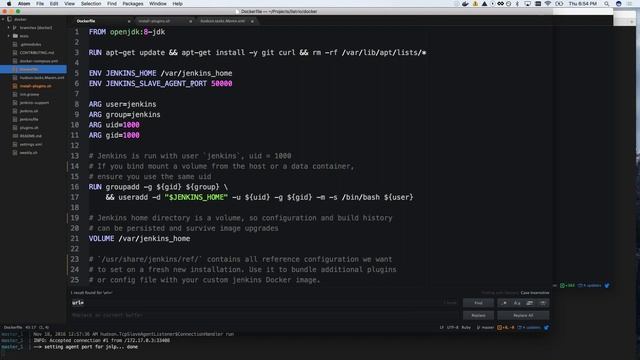Open docker-compose.yml in the tree view

39,61
